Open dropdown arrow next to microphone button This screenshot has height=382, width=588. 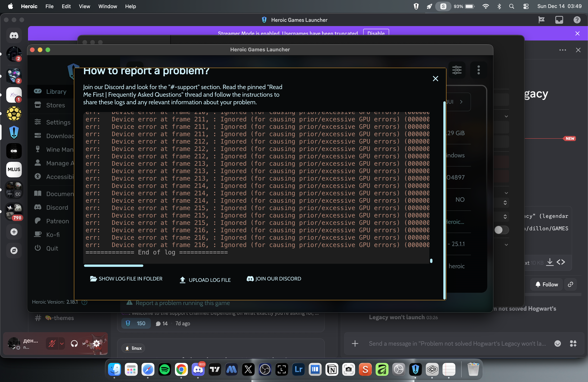(x=62, y=343)
